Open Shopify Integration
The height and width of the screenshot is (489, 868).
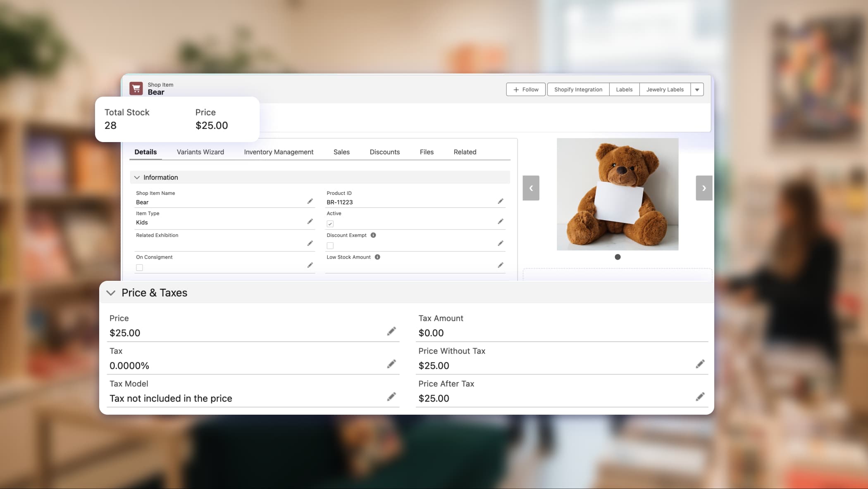pyautogui.click(x=578, y=89)
